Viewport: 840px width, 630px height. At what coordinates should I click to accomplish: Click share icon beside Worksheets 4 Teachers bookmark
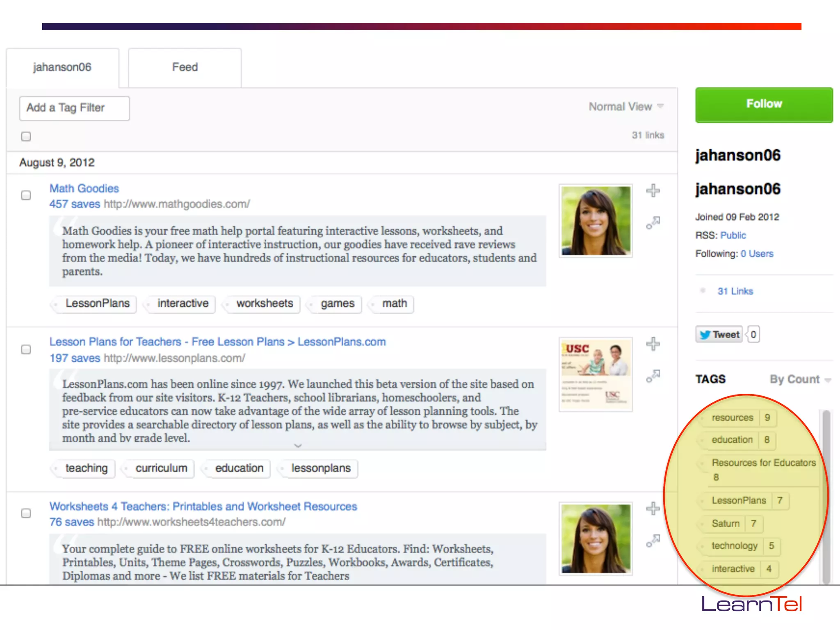tap(653, 541)
